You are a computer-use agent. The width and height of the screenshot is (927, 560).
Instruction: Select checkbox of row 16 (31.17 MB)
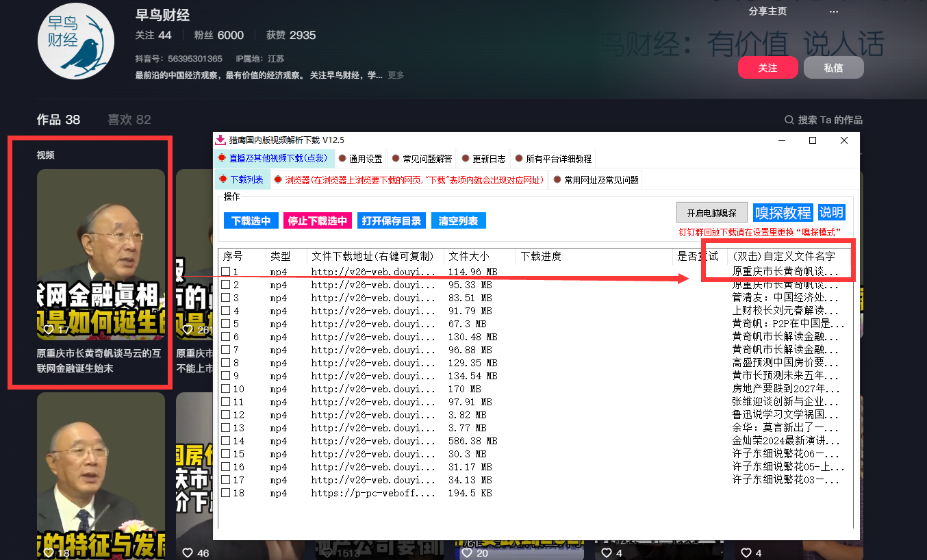tap(225, 467)
